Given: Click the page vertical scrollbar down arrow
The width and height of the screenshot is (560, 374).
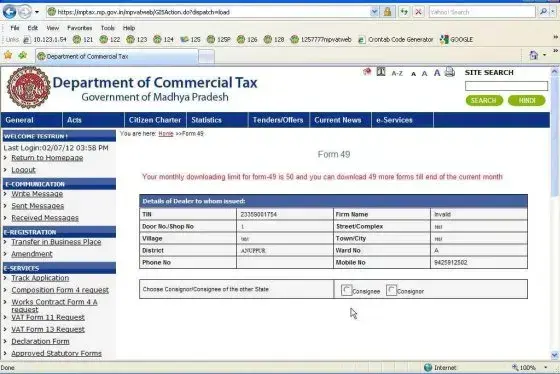Looking at the screenshot, I should (554, 355).
